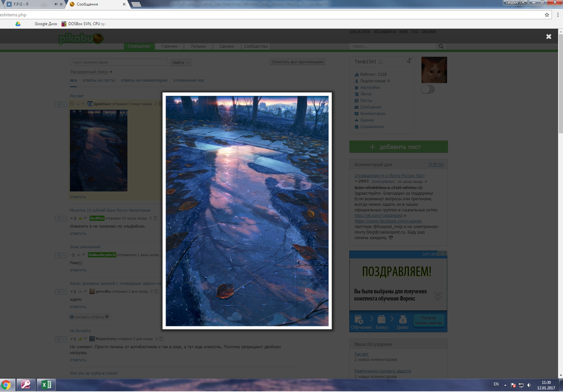This screenshot has width=563, height=392.
Task: Switch to the Сообщества tab
Action: click(256, 46)
